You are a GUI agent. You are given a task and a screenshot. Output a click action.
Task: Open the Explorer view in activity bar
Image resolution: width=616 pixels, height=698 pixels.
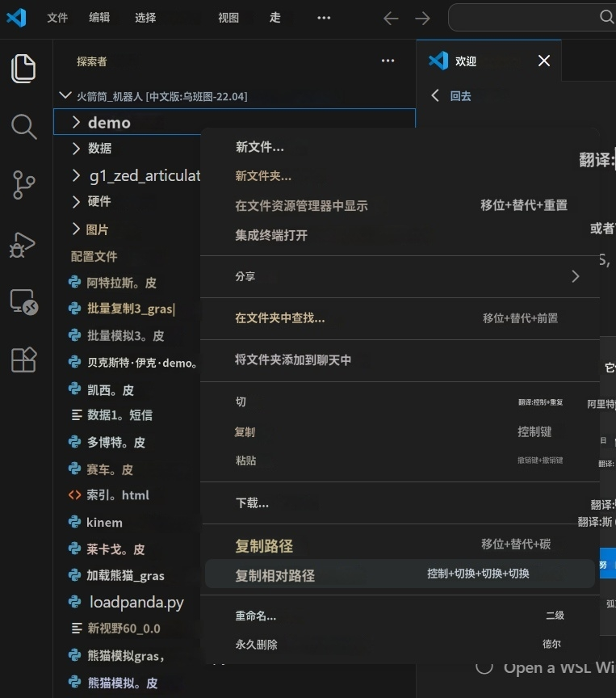[x=23, y=69]
